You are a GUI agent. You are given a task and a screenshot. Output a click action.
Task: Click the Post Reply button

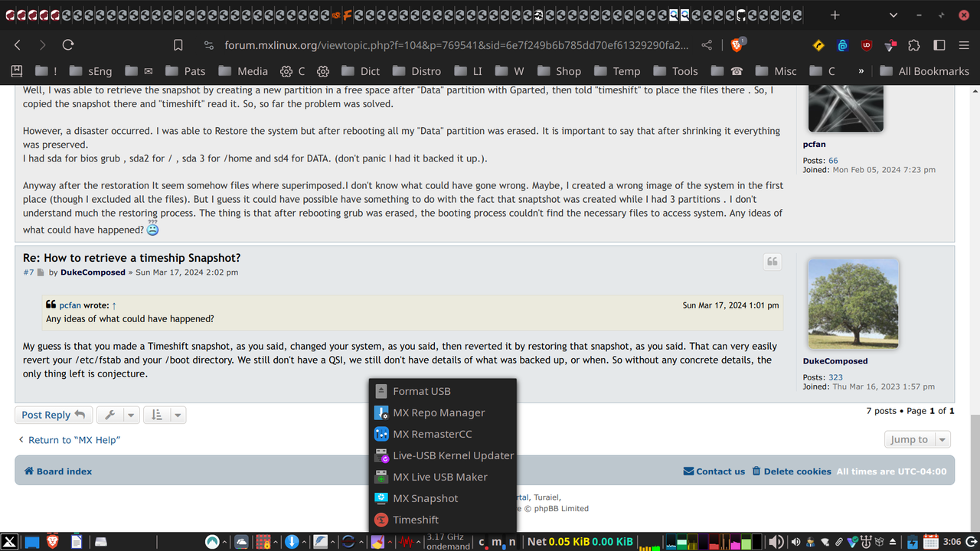[54, 415]
